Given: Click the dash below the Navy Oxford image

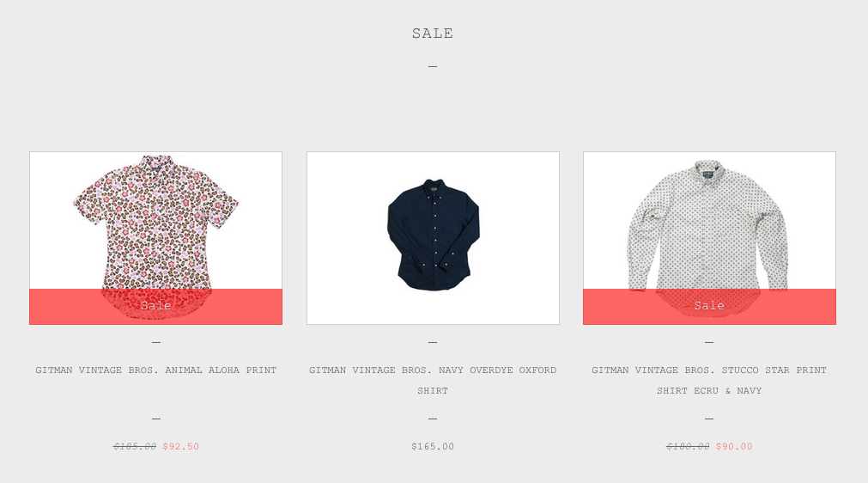Looking at the screenshot, I should (x=433, y=343).
